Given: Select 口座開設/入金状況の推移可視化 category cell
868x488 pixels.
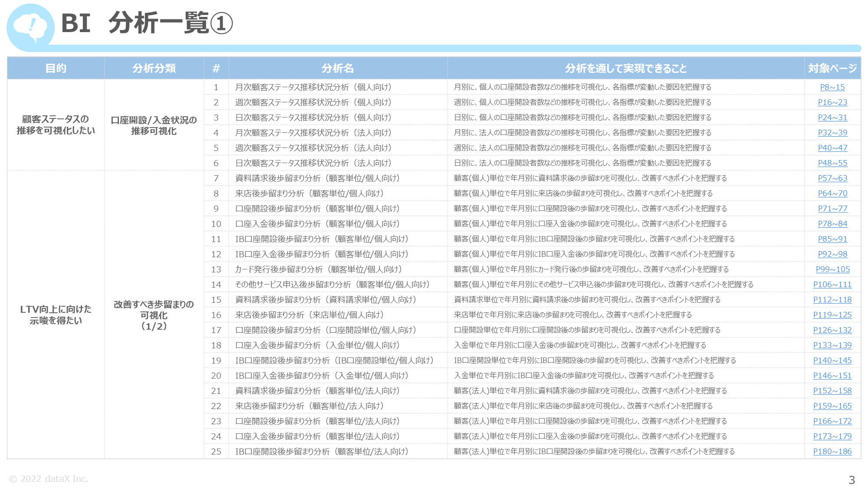Looking at the screenshot, I should pos(154,125).
